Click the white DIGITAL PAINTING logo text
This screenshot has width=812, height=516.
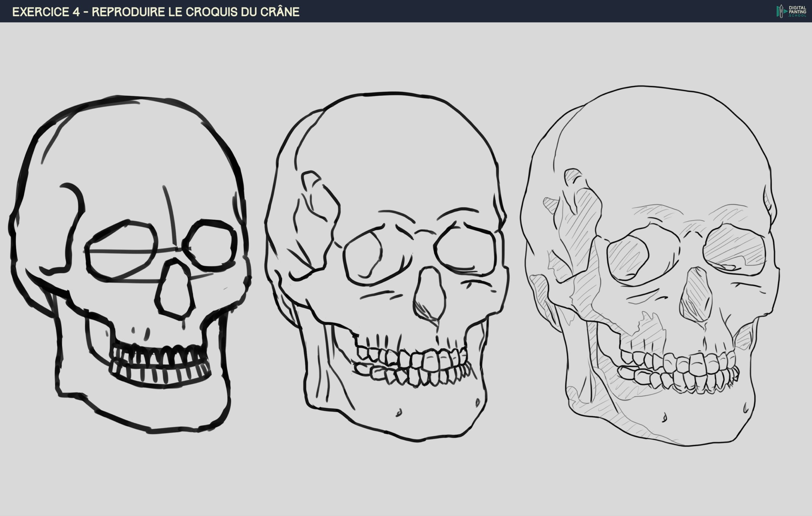797,9
